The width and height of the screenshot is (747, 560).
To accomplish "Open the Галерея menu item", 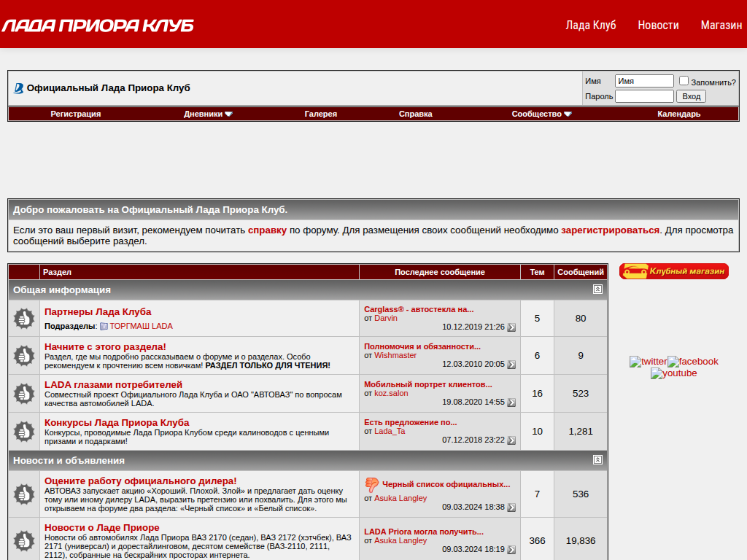I will coord(320,114).
